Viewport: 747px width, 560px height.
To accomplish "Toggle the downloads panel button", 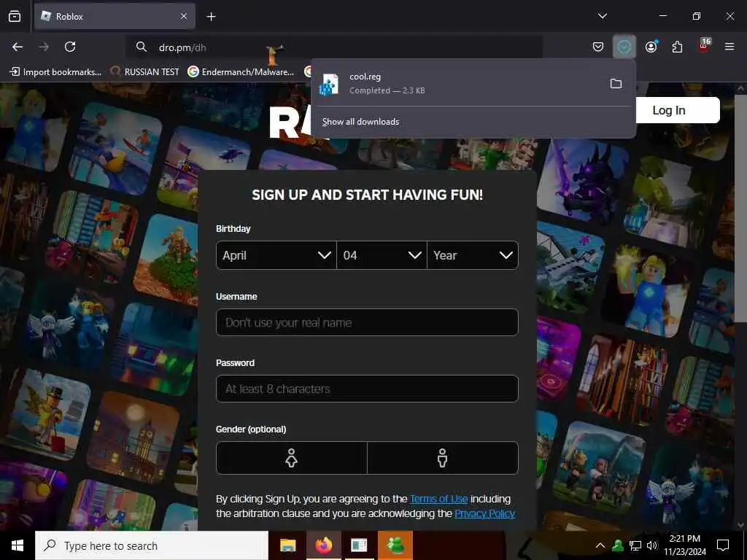I will click(x=624, y=47).
